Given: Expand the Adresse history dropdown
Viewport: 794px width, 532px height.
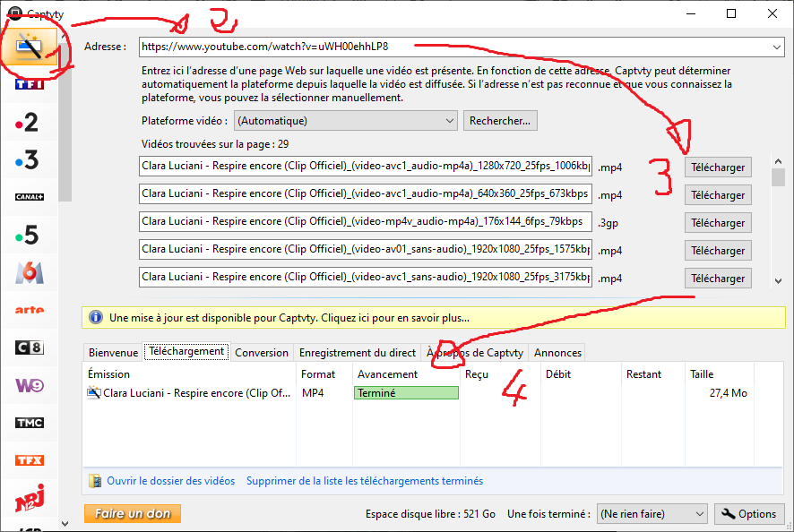Looking at the screenshot, I should point(776,47).
